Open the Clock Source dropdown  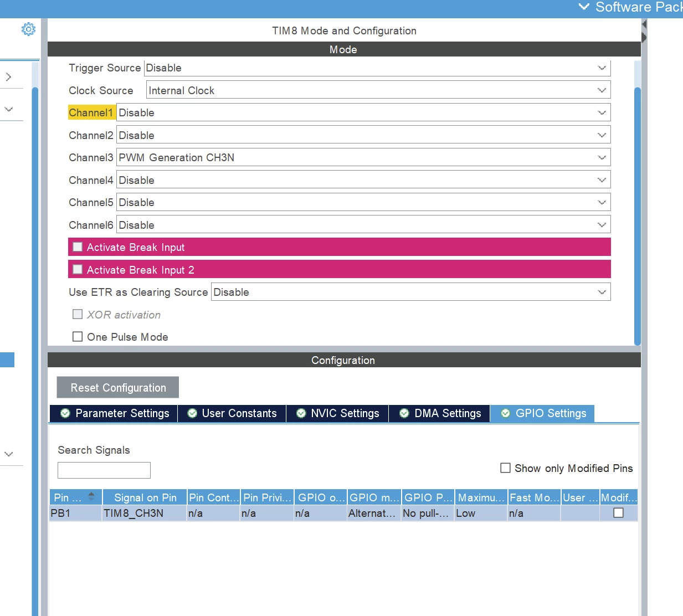[x=378, y=90]
